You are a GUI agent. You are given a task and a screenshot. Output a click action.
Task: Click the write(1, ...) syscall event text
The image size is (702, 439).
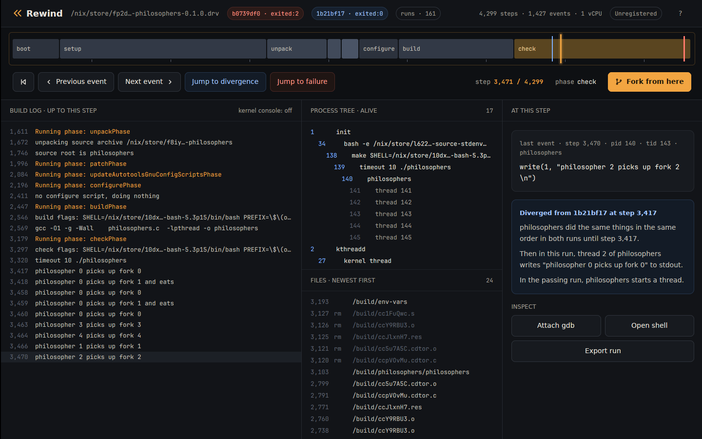point(599,172)
